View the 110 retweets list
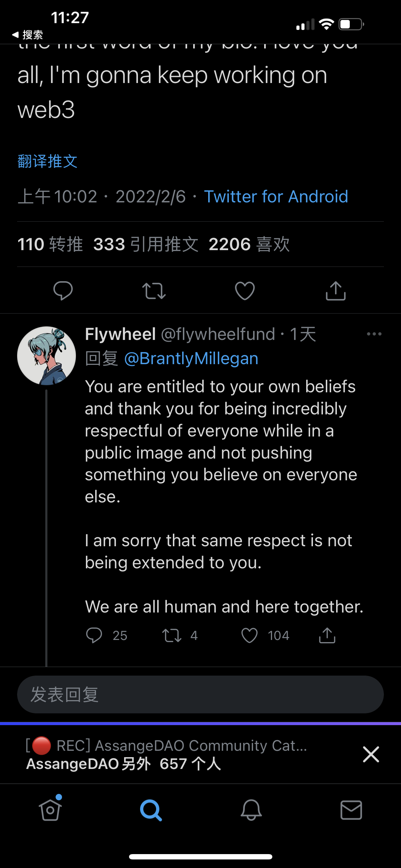This screenshot has width=401, height=868. [50, 244]
